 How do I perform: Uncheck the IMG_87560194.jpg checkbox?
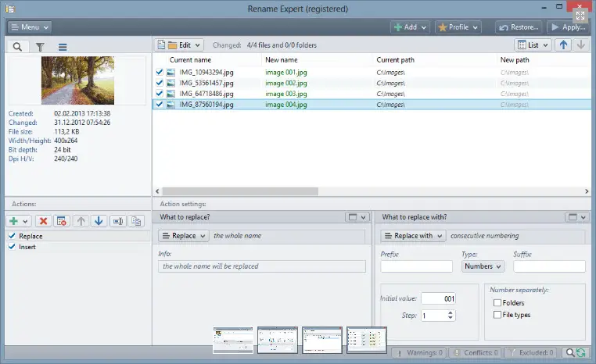[160, 104]
